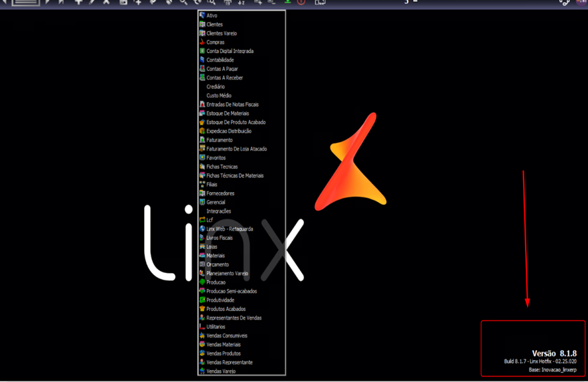
Task: Open the Fornecedores module
Action: point(220,193)
